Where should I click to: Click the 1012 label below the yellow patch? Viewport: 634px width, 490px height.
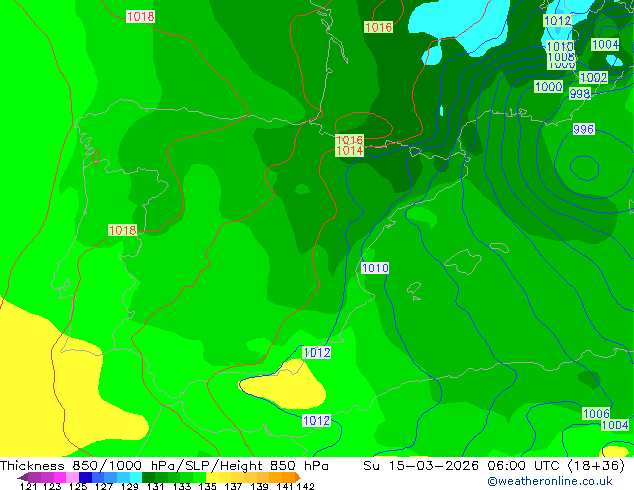point(317,420)
